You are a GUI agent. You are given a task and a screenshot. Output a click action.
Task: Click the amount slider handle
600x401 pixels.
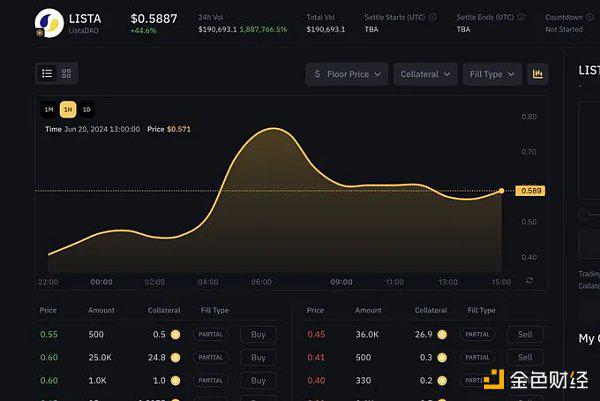click(x=584, y=214)
